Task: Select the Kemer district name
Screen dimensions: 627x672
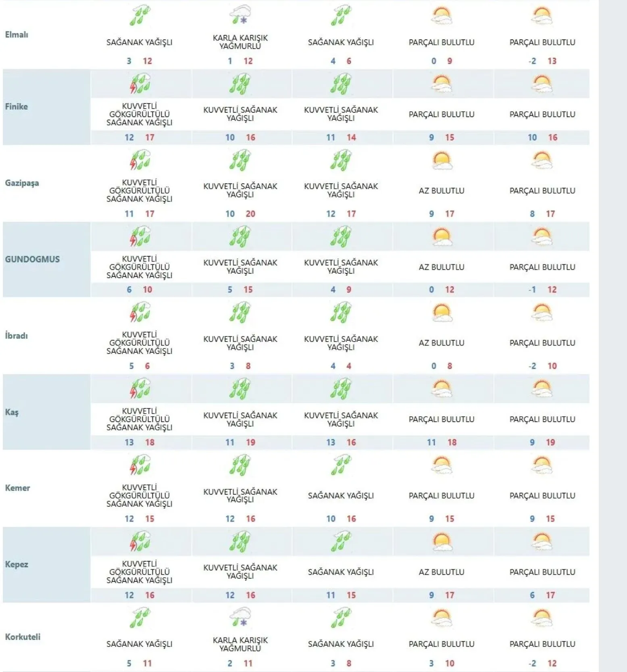Action: tap(17, 488)
